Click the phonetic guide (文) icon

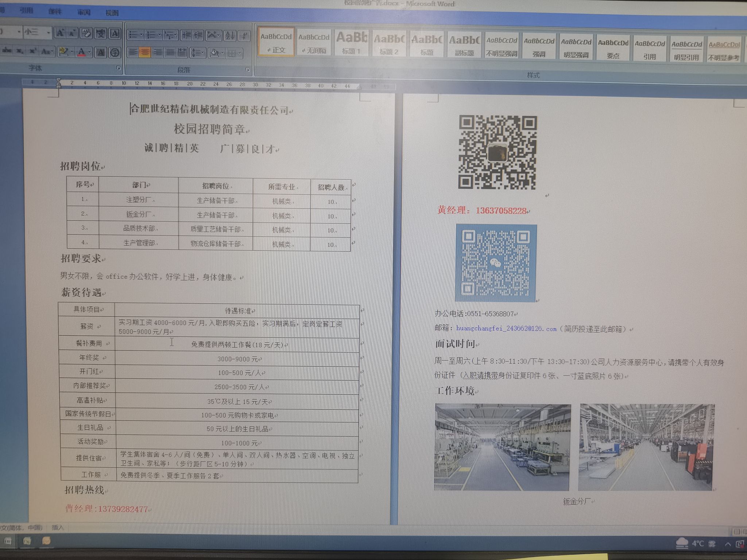pos(100,34)
